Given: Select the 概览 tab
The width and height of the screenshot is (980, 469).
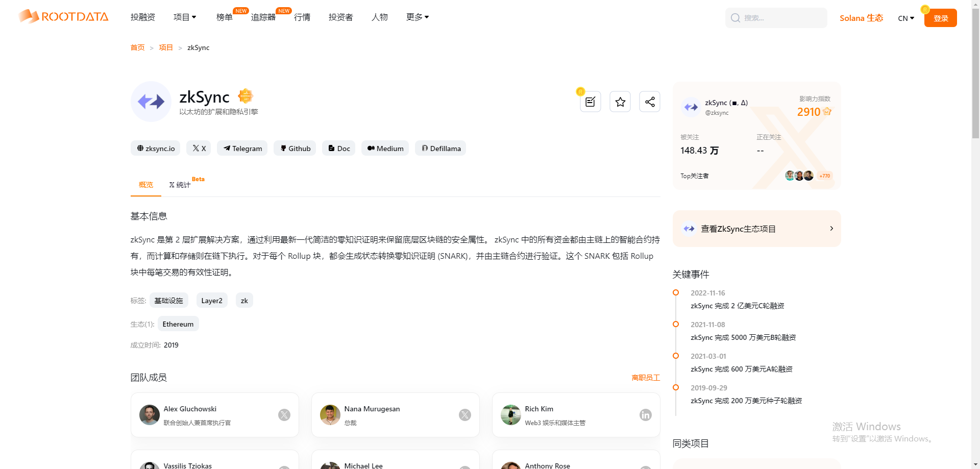Looking at the screenshot, I should pos(146,184).
